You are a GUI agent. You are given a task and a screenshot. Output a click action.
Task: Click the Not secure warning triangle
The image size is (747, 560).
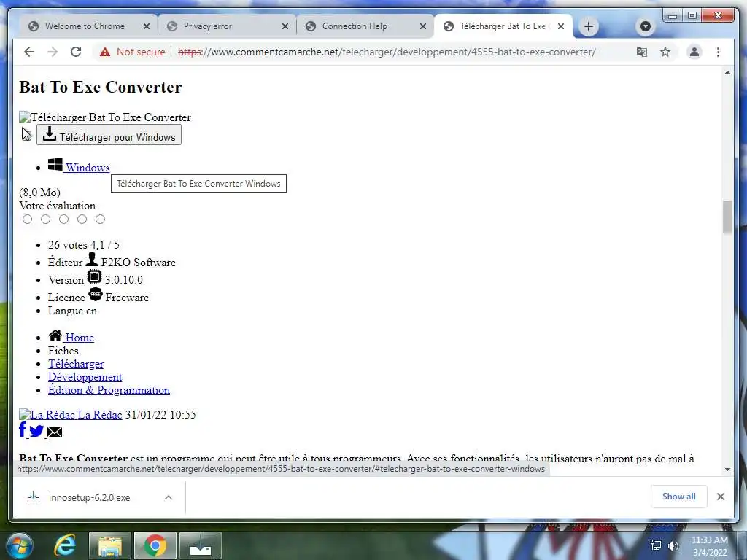[x=105, y=52]
